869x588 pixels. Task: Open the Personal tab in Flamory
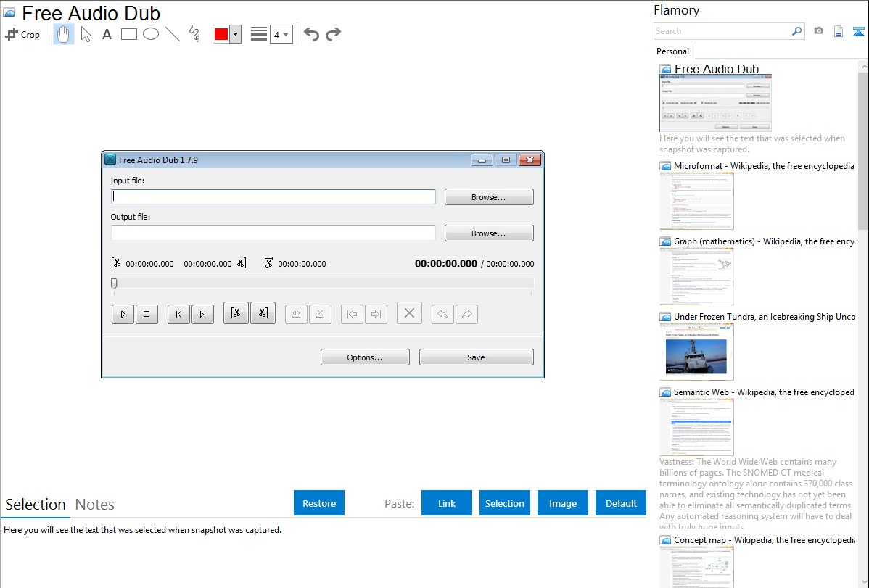click(673, 51)
